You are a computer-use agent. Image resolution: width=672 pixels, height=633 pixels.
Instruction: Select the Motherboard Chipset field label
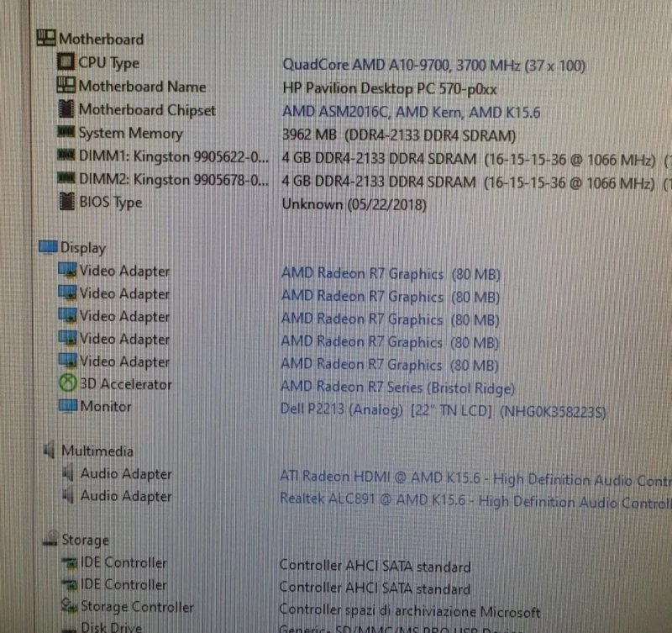148,110
